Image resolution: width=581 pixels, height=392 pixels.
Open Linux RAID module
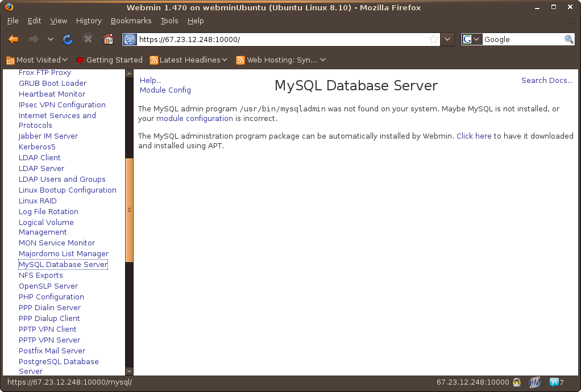[x=38, y=201]
